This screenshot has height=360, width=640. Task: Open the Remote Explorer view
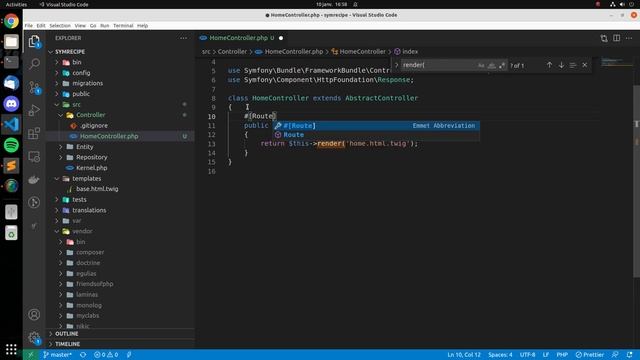(34, 156)
